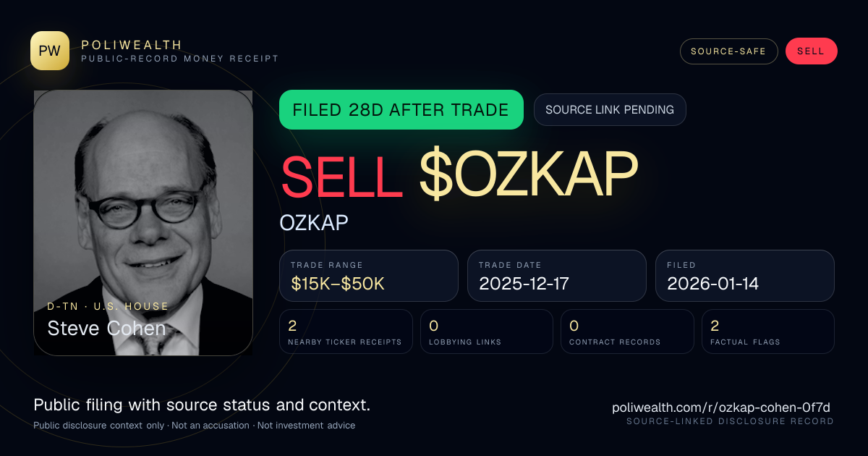Click the OZKAP company name subtitle
The image size is (868, 456).
pos(314,222)
